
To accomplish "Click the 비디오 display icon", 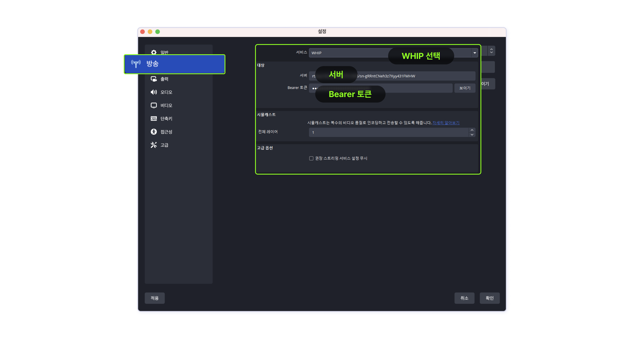I will tap(154, 106).
